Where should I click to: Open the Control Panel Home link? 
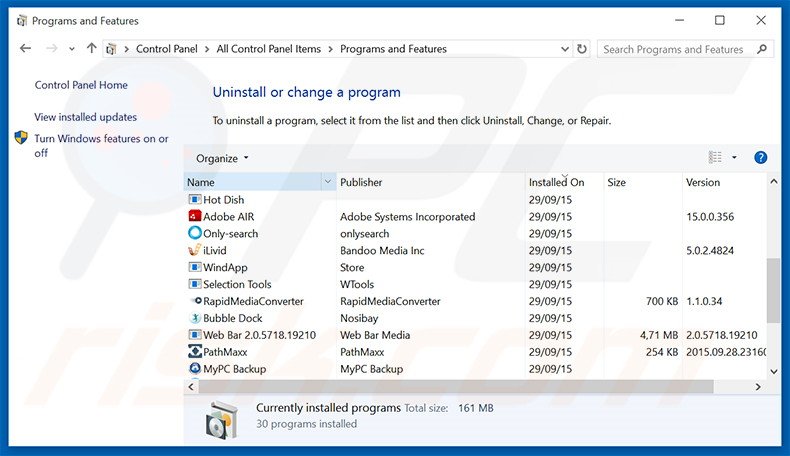pyautogui.click(x=81, y=85)
